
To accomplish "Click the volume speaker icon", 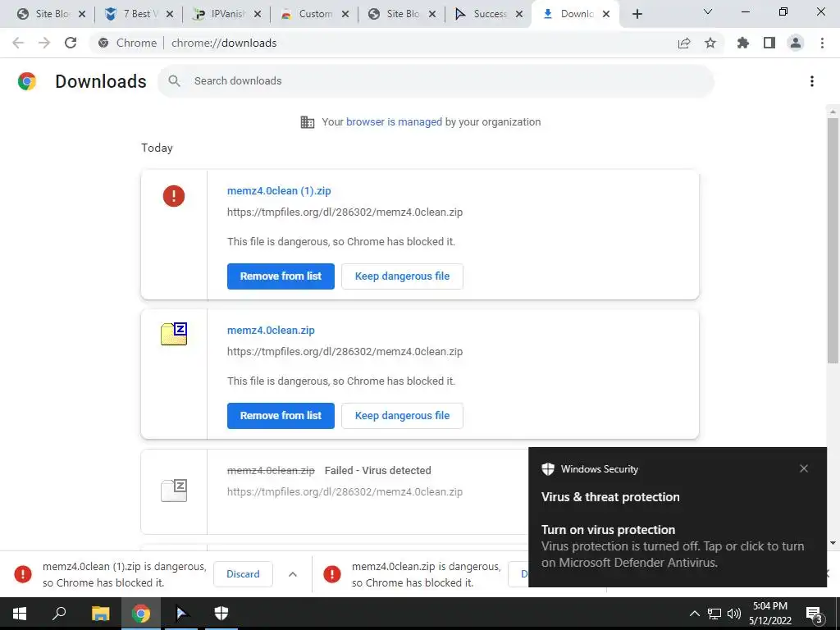I will click(x=734, y=614).
